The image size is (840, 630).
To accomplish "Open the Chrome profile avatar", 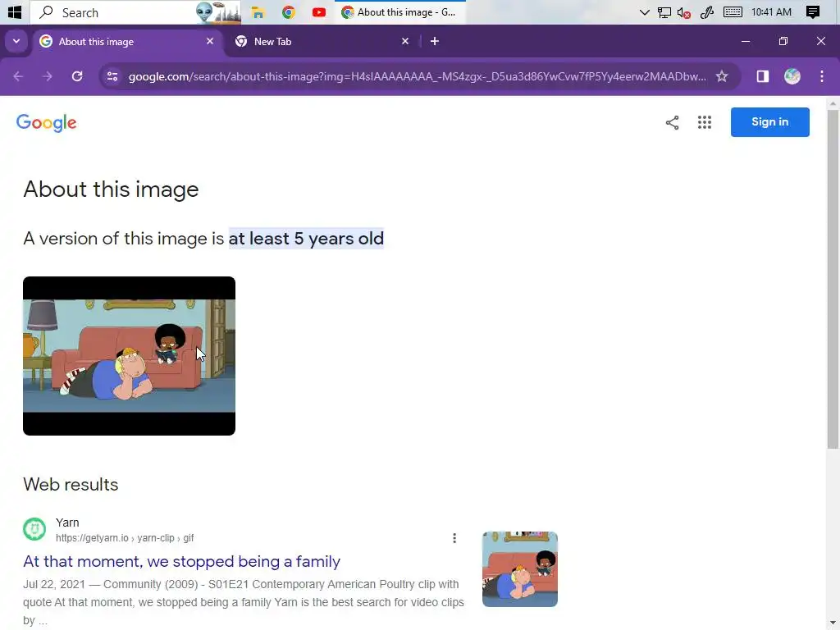I will click(792, 76).
